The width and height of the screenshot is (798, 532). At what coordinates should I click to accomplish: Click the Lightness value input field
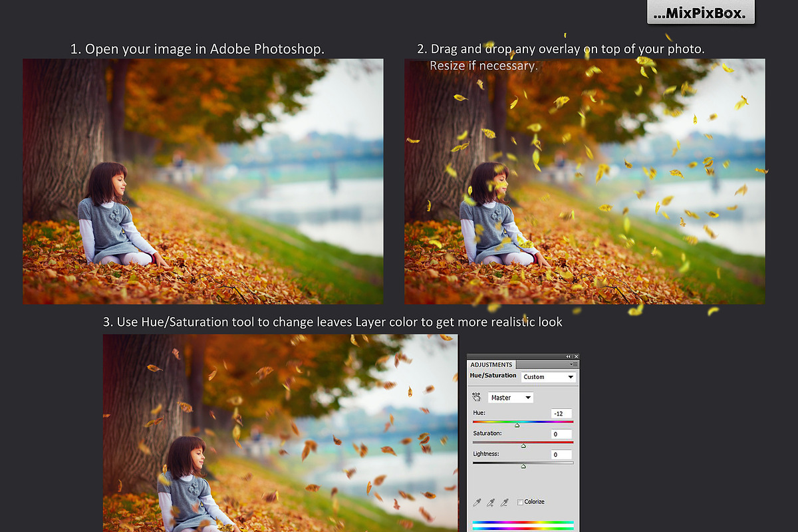561,455
